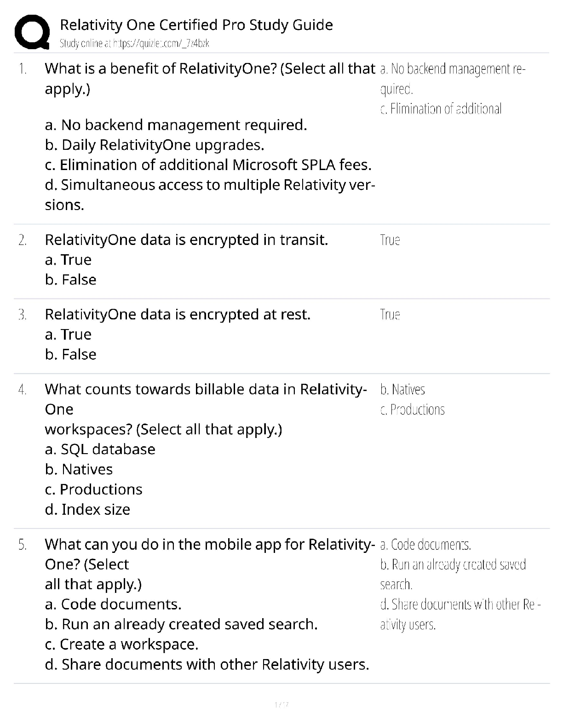Open the quizlet.com study link

click(x=134, y=44)
